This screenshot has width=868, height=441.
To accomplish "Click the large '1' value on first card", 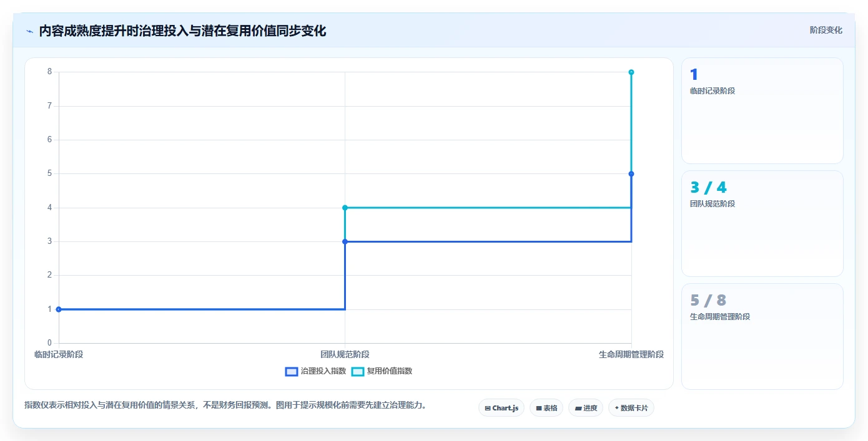I will [x=694, y=75].
